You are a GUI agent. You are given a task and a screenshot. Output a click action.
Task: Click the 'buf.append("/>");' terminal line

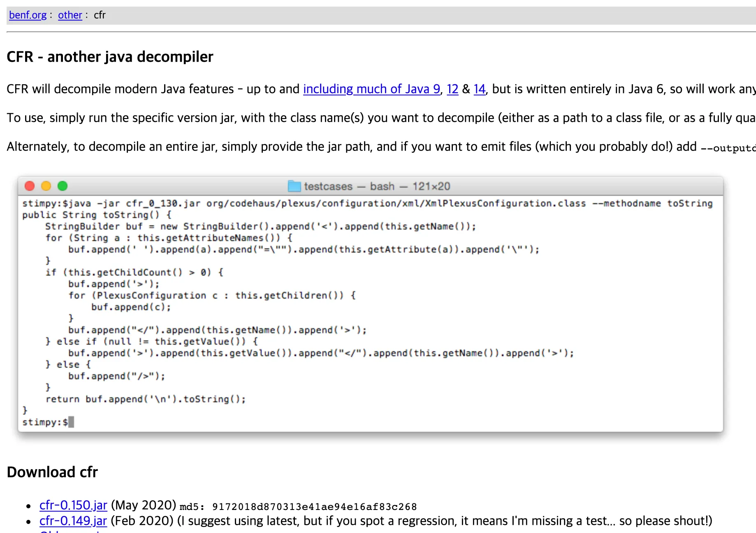(x=117, y=376)
